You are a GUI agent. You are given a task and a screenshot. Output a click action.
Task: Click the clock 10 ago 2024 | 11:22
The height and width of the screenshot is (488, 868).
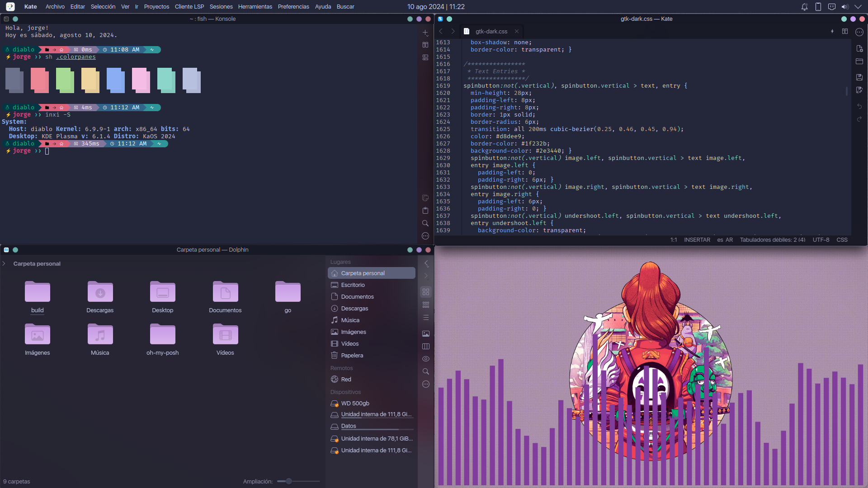[x=436, y=7]
